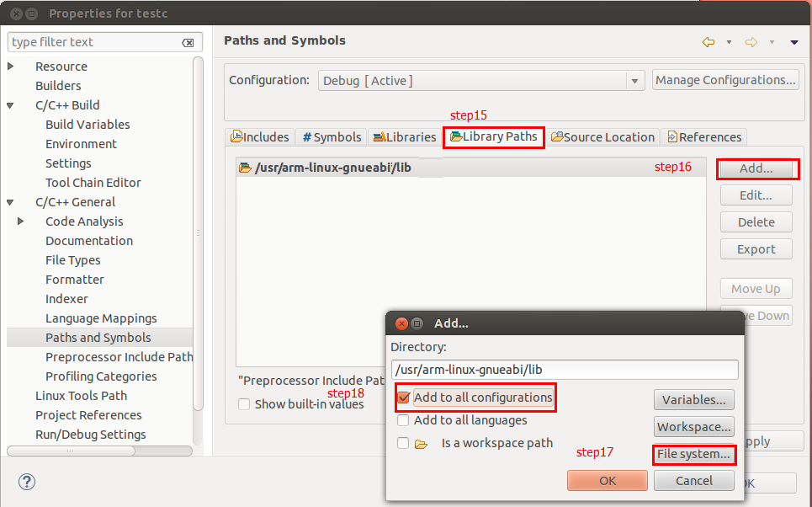
Task: Switch to the References tab
Action: (704, 137)
